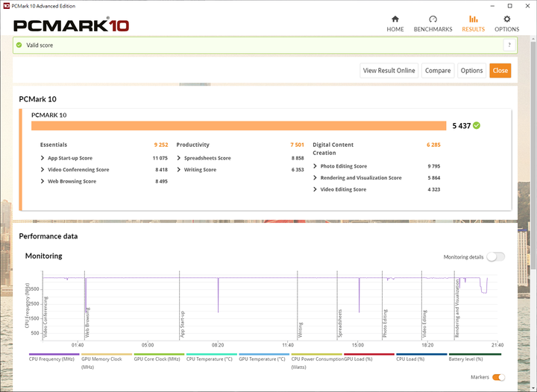Click the Video Conferencing marker on chart
The height and width of the screenshot is (392, 537).
45,317
